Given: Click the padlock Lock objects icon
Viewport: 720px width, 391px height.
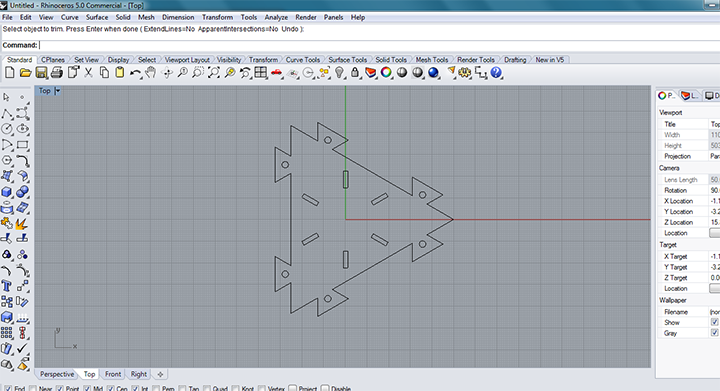Looking at the screenshot, I should point(355,73).
